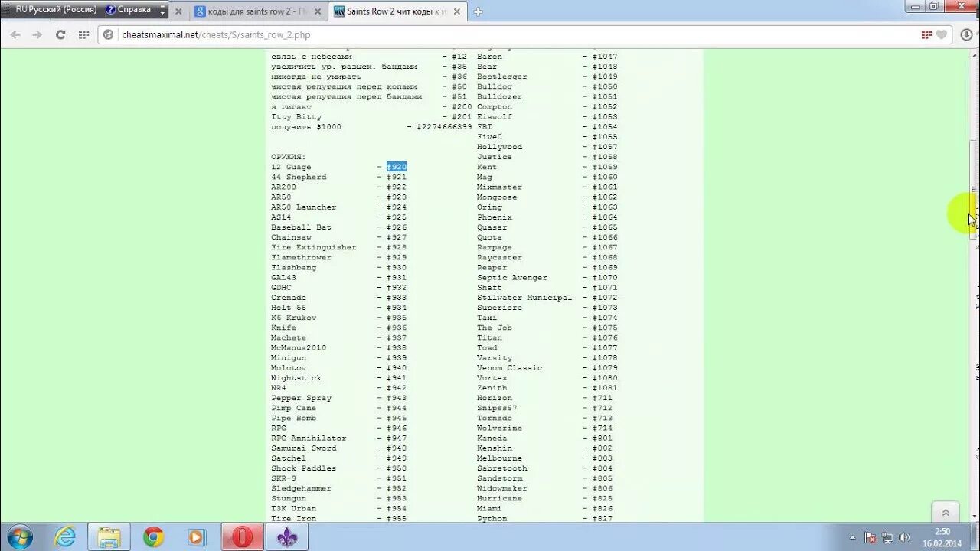Screen dimensions: 980x551
Task: Click 'Septic Avenger' vehicle name
Action: coord(512,278)
